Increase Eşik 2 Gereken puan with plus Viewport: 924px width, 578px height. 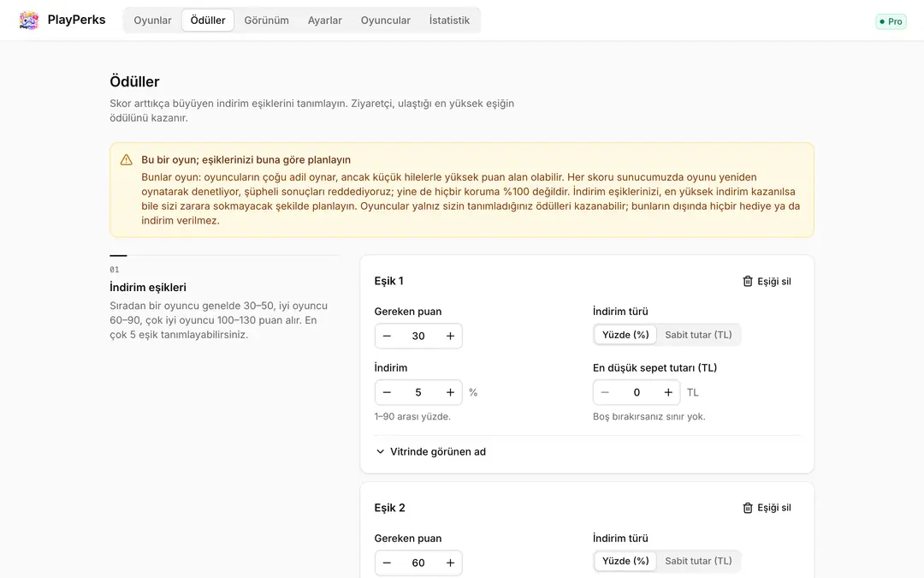click(x=450, y=563)
